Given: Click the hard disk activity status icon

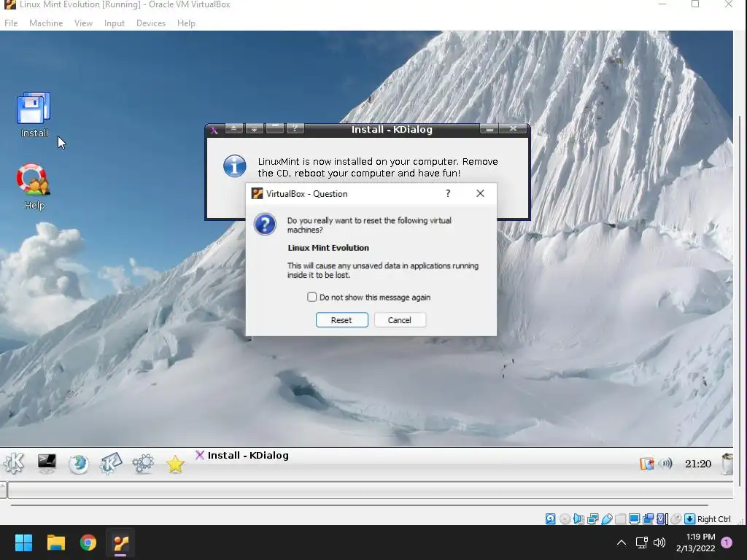Looking at the screenshot, I should tap(550, 519).
